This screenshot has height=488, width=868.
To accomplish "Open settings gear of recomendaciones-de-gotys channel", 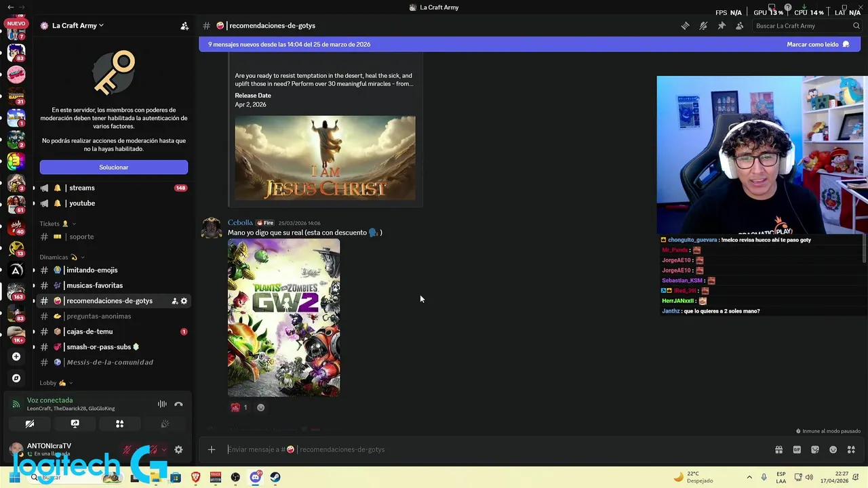I will [184, 301].
